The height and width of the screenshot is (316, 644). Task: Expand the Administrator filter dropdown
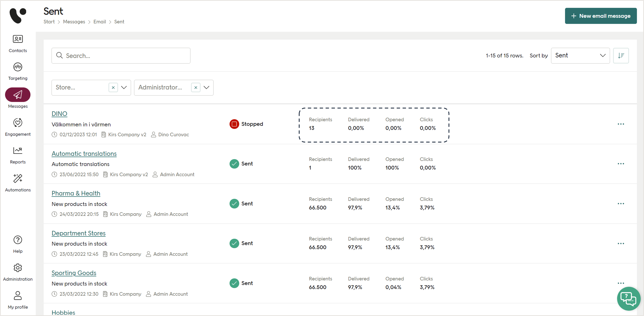click(x=206, y=87)
